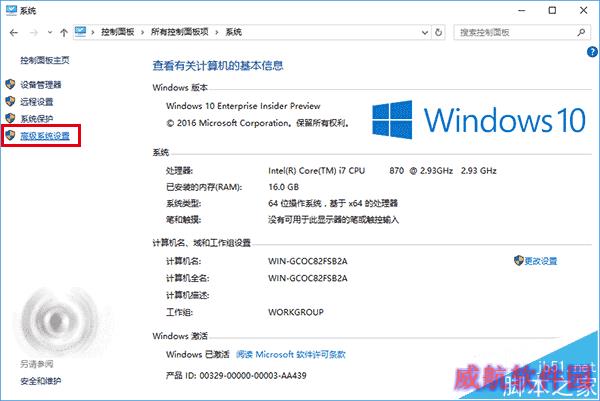
Task: Click shield icon beside 系统保护
Action: point(10,118)
